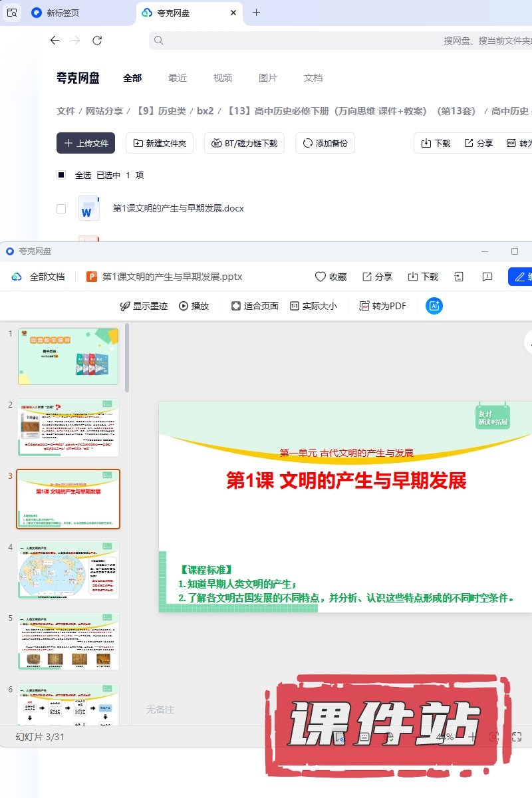Click the zoom-in plus beside 44%
This screenshot has height=798, width=532.
tap(472, 737)
